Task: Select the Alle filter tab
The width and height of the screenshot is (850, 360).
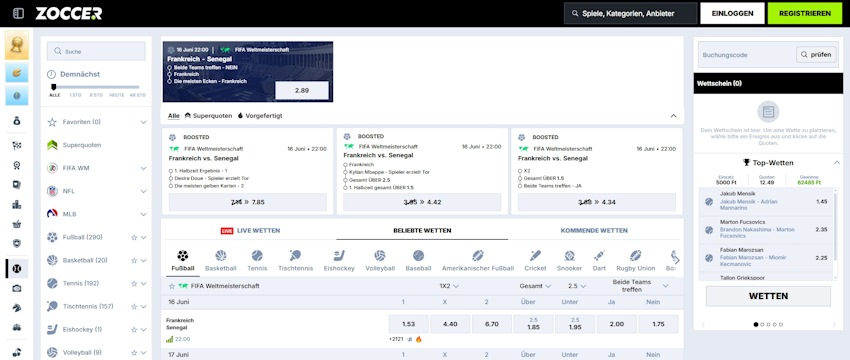Action: pyautogui.click(x=173, y=116)
